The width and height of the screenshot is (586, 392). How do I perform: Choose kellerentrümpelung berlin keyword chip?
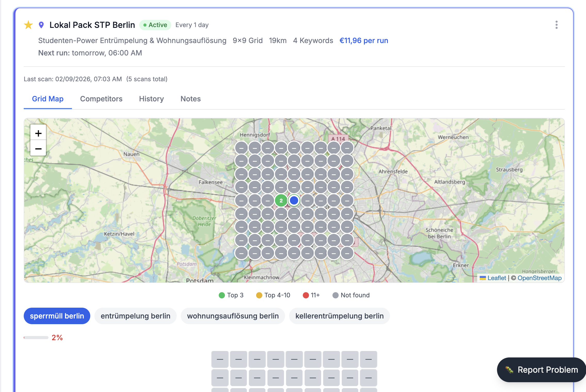pos(339,316)
